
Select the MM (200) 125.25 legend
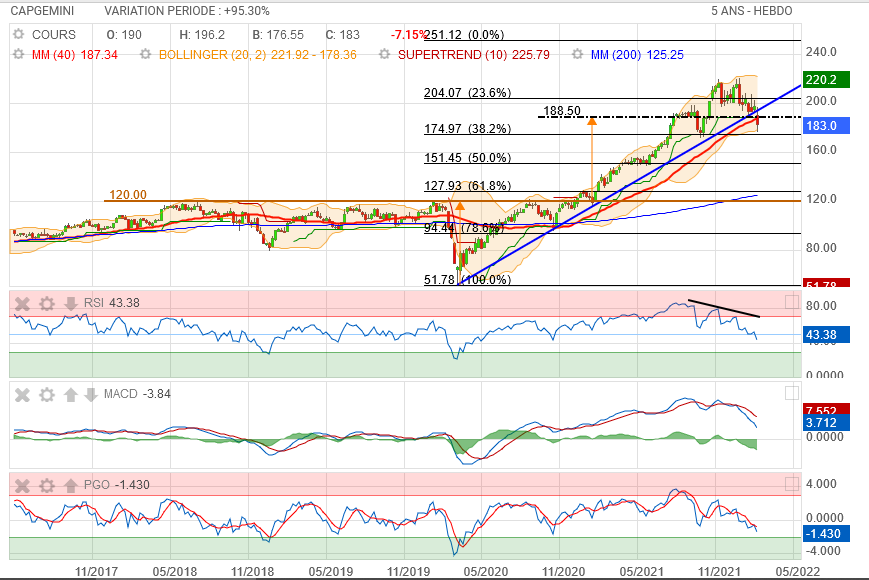(x=637, y=54)
